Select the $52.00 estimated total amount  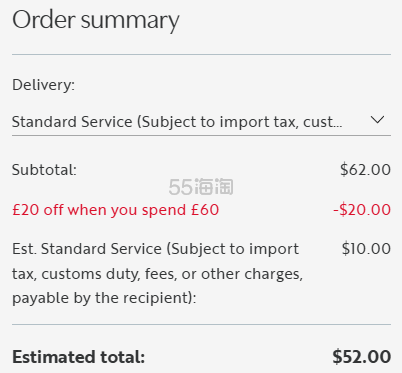pyautogui.click(x=362, y=357)
